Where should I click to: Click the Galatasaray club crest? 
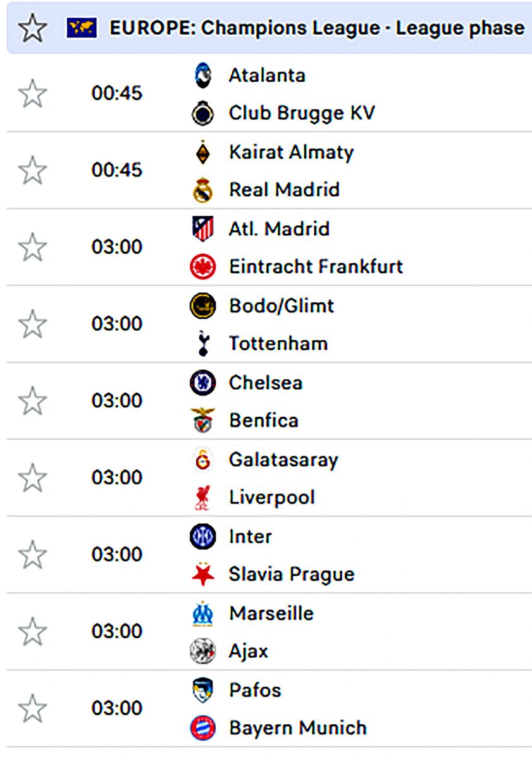click(x=203, y=460)
